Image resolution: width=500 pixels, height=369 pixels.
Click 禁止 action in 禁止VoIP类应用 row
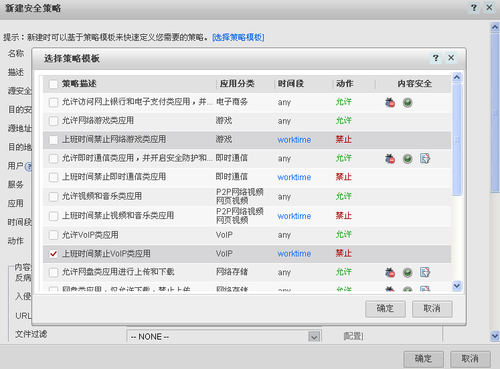(344, 254)
